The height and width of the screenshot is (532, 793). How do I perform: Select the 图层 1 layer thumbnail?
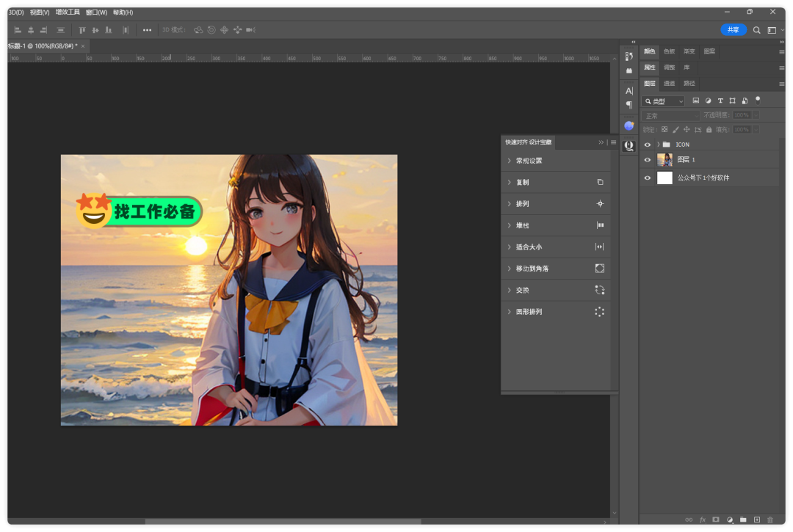[x=665, y=160]
